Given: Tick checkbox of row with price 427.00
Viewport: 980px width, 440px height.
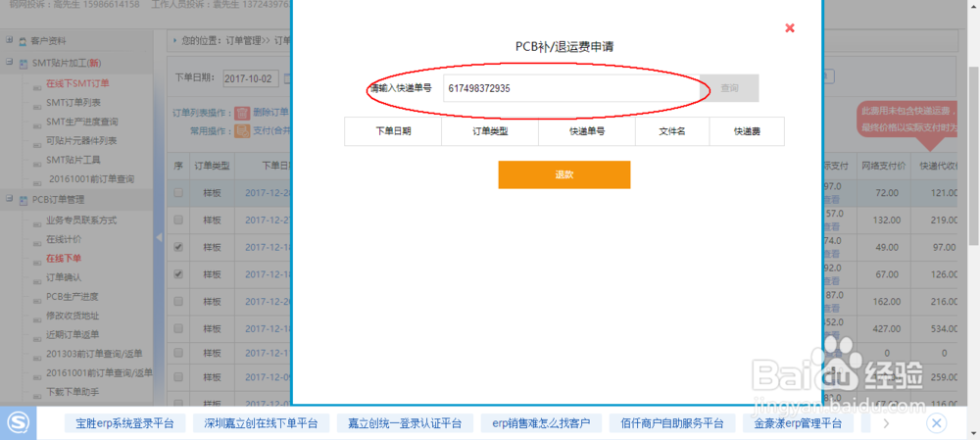Looking at the screenshot, I should coord(178,328).
